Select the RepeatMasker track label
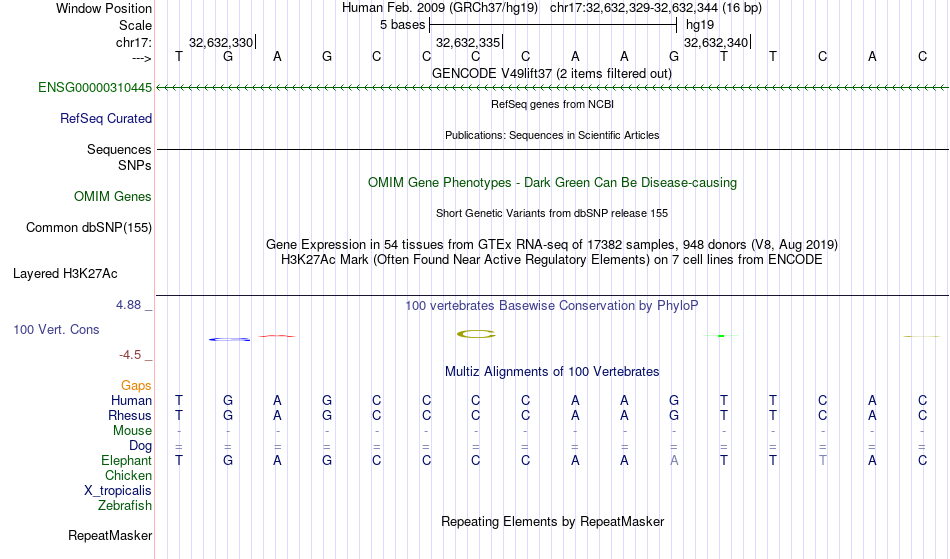This screenshot has height=559, width=950. [110, 535]
